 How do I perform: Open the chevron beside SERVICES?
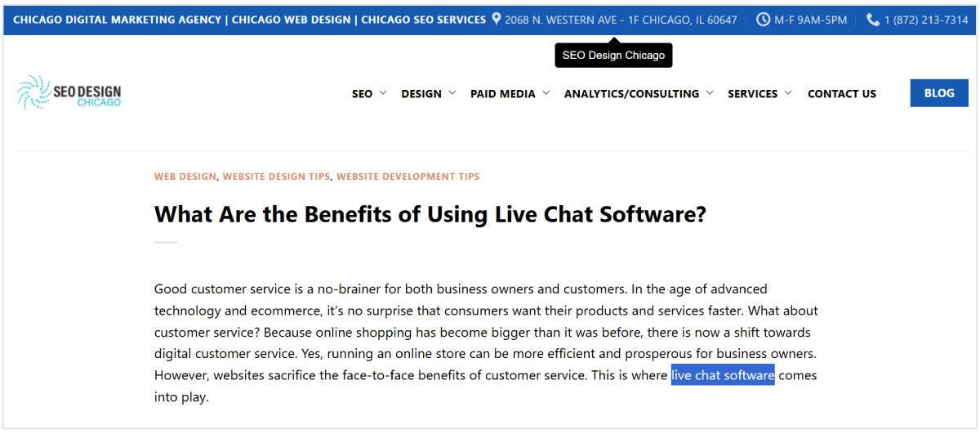[788, 92]
